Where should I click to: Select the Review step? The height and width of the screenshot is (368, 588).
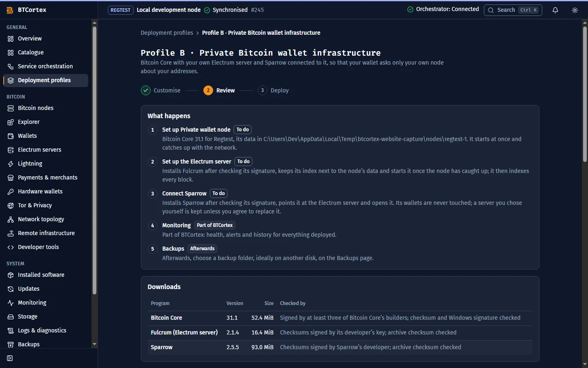pos(219,90)
